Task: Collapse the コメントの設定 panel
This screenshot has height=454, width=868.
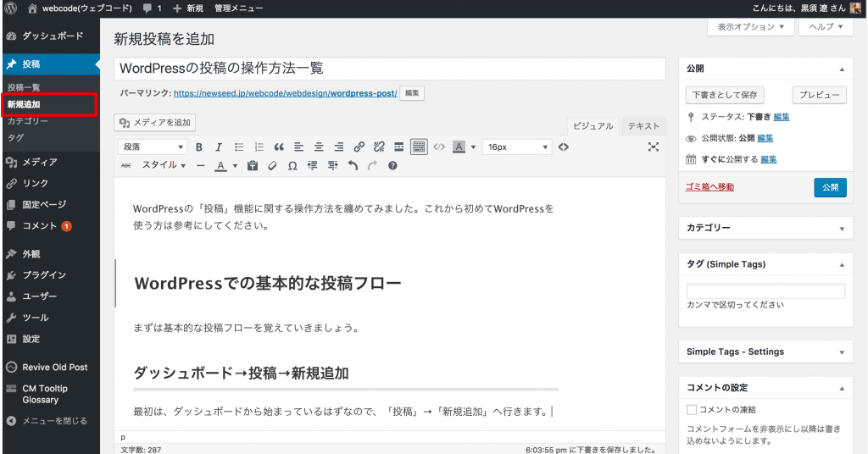Action: pos(842,388)
